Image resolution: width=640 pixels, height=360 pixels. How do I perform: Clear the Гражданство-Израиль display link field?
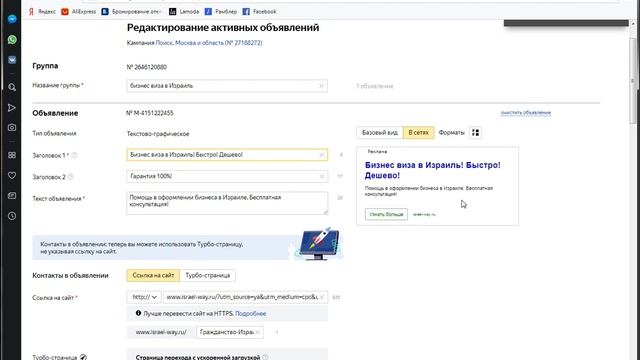tap(258, 332)
